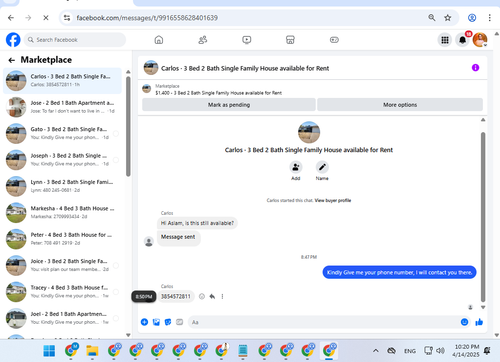This screenshot has height=362, width=500.
Task: Open the Tracey conversation
Action: click(62, 292)
